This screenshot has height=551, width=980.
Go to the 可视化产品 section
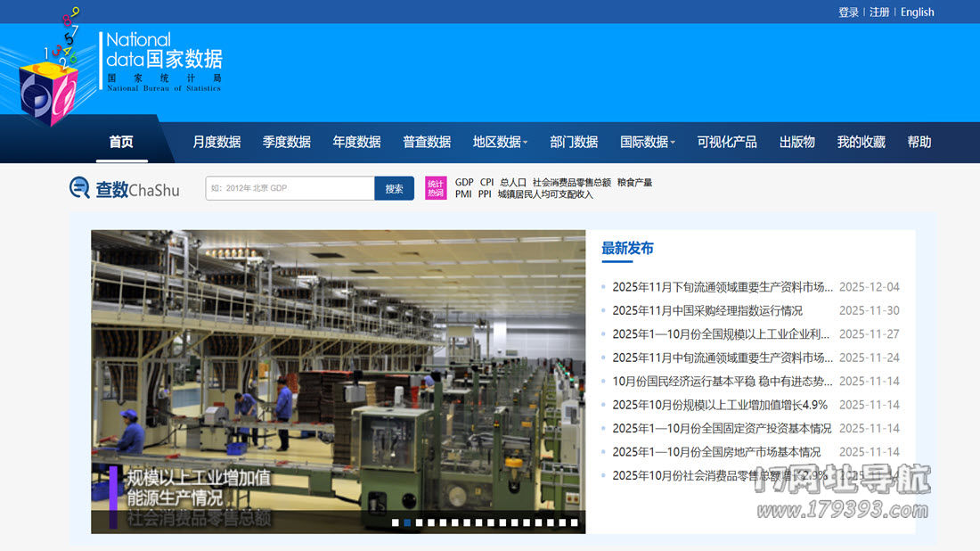coord(726,142)
